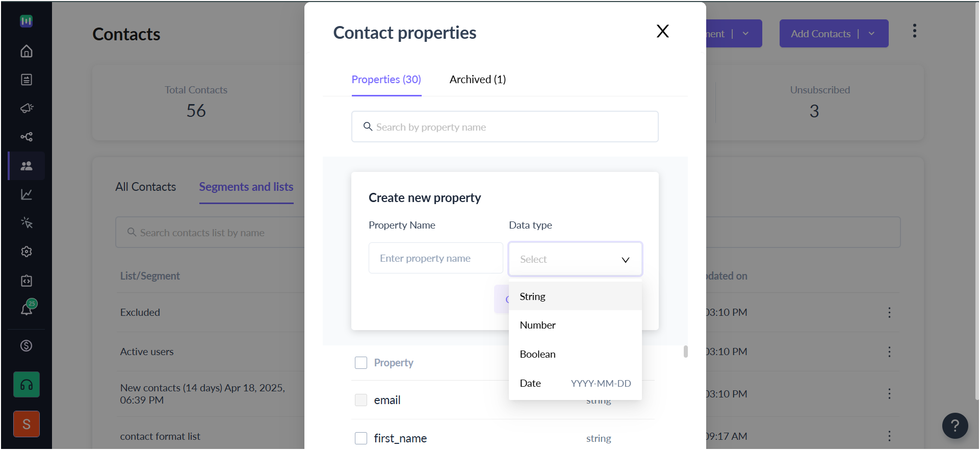Tick the Property header checkbox
This screenshot has height=450, width=980.
pyautogui.click(x=361, y=363)
